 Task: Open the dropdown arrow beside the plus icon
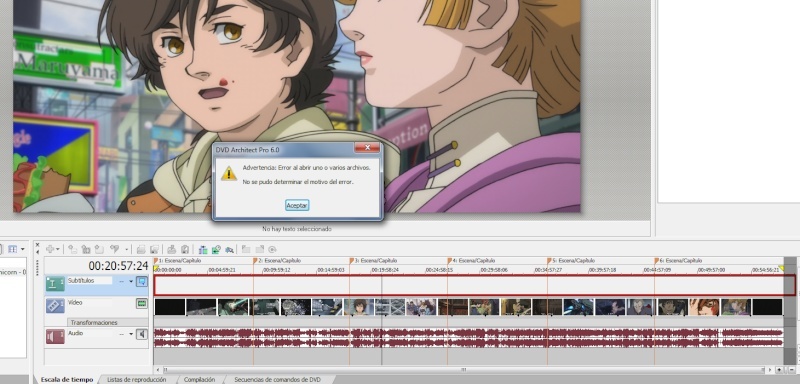(58, 249)
